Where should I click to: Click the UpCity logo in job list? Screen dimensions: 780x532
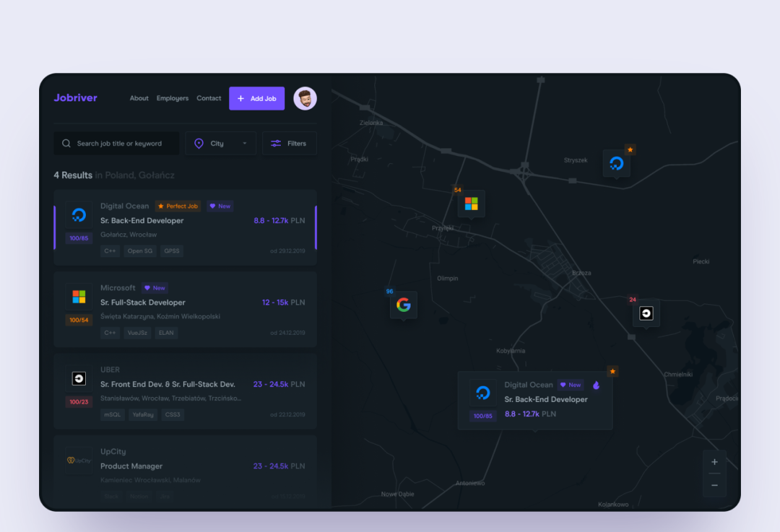79,461
